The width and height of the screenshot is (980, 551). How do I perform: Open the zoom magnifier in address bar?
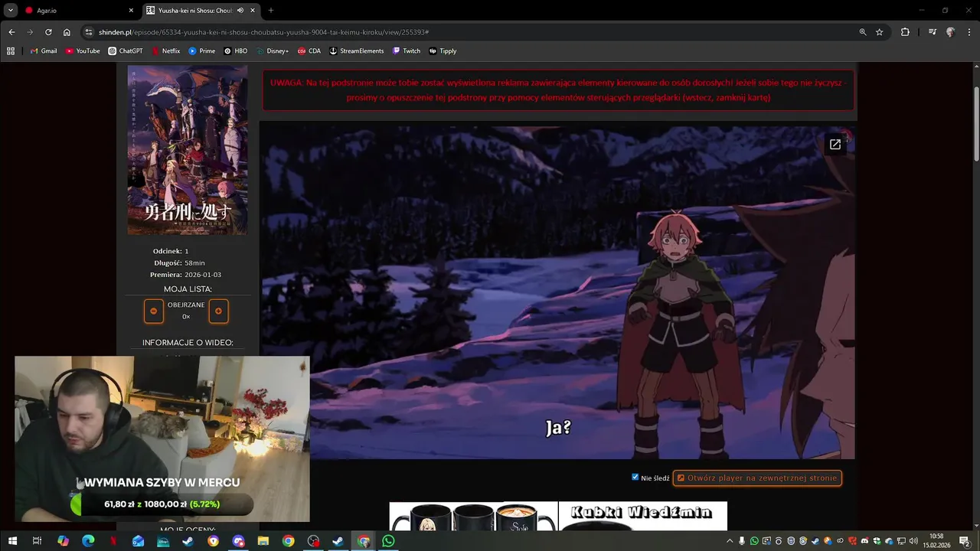863,32
